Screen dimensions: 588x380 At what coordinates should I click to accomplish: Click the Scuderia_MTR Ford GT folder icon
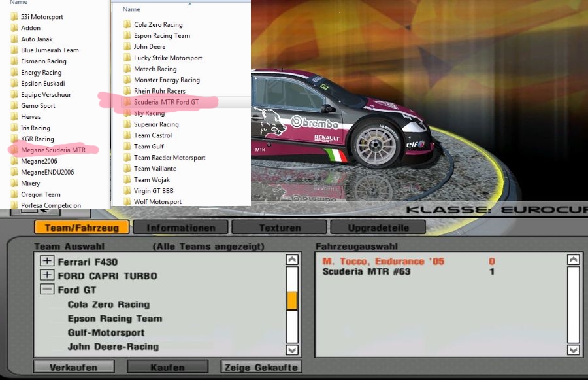click(127, 102)
